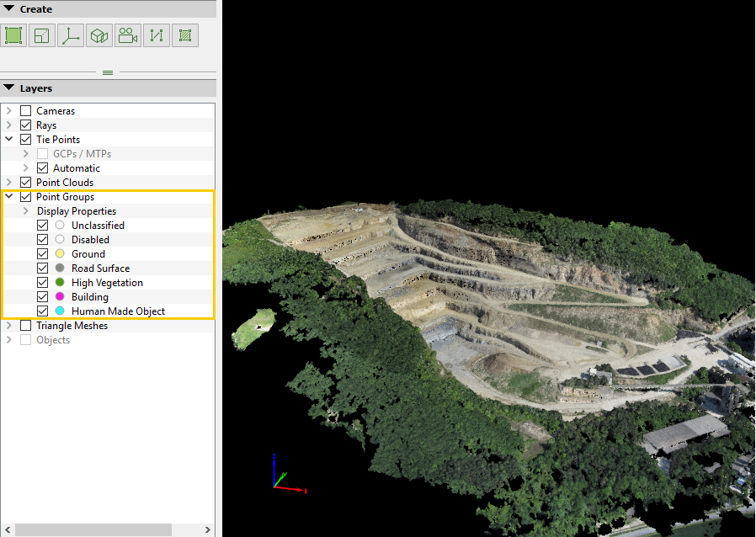756x537 pixels.
Task: Expand the Display Properties node
Action: (26, 211)
